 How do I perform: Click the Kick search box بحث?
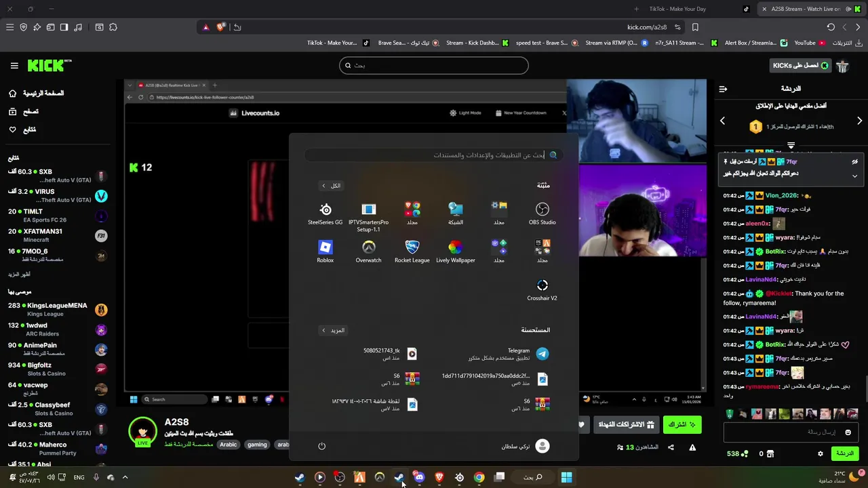pos(434,65)
